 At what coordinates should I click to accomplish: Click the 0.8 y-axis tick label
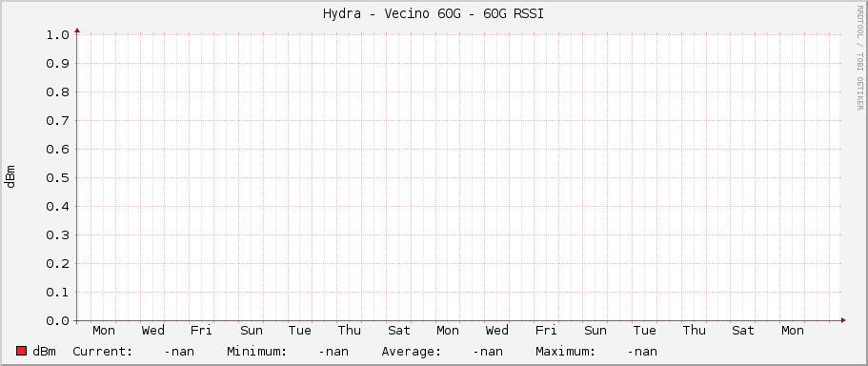pos(58,91)
